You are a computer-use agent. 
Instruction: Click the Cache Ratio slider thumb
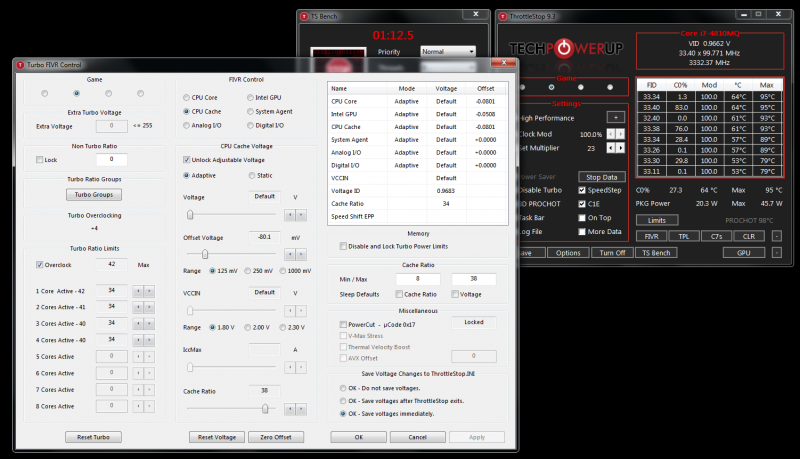[x=265, y=409]
